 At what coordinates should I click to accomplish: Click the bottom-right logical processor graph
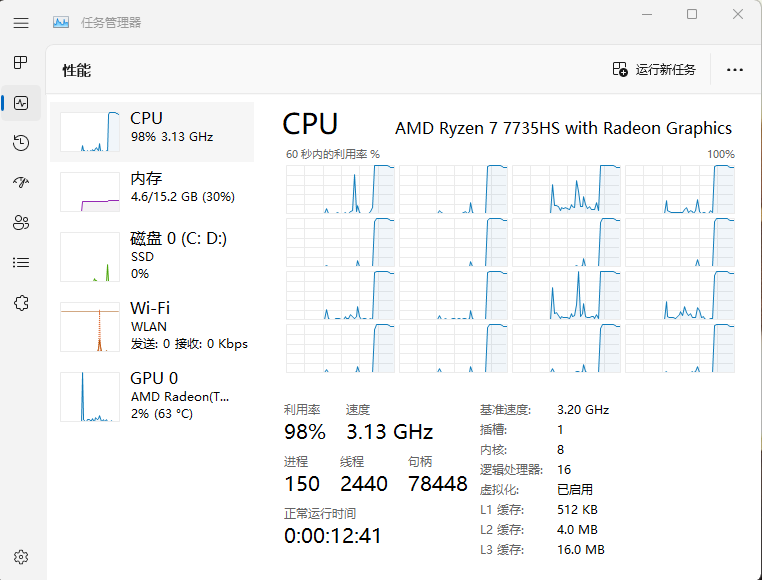tap(680, 349)
